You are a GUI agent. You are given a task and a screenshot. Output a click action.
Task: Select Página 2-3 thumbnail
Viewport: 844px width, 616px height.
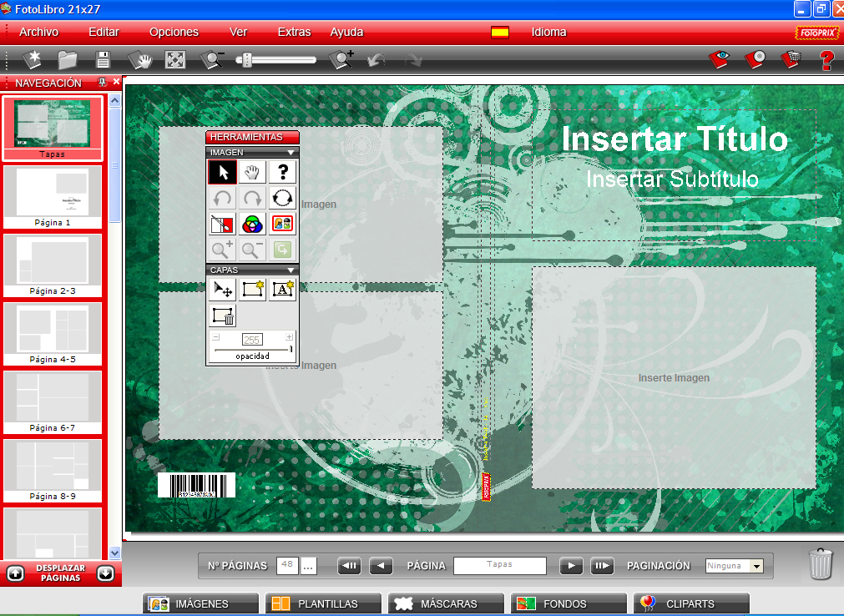click(x=53, y=265)
